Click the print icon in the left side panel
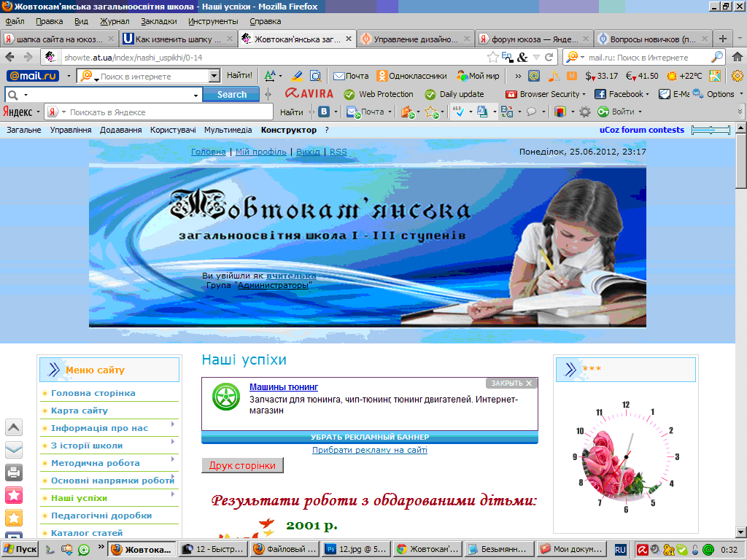This screenshot has height=560, width=747. click(14, 472)
